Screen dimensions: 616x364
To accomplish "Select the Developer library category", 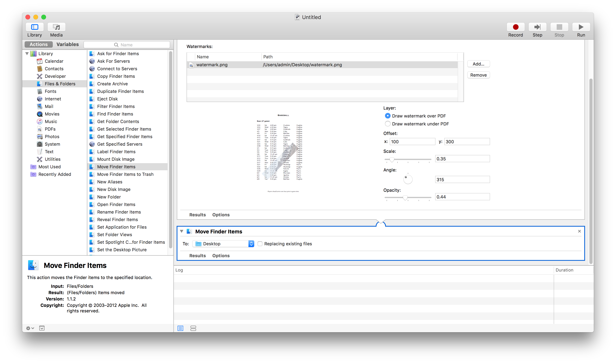I will coord(55,76).
